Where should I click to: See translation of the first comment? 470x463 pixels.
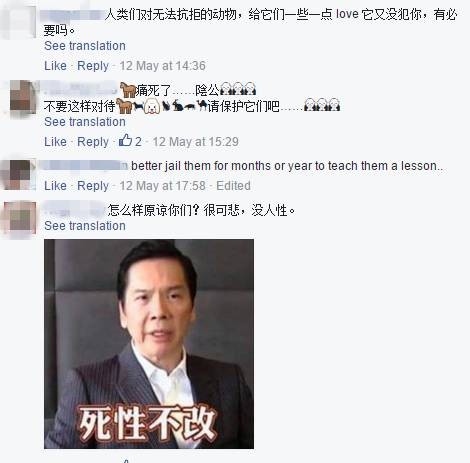pyautogui.click(x=85, y=46)
